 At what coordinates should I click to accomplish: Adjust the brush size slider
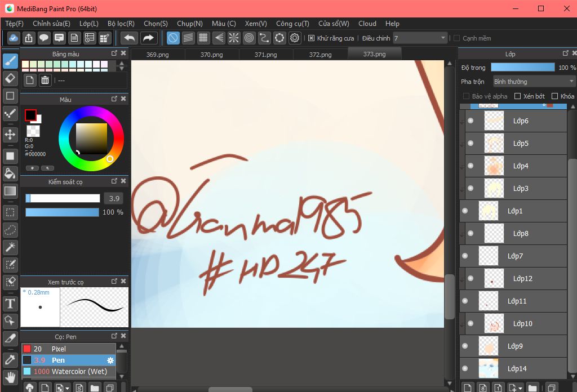coord(63,198)
